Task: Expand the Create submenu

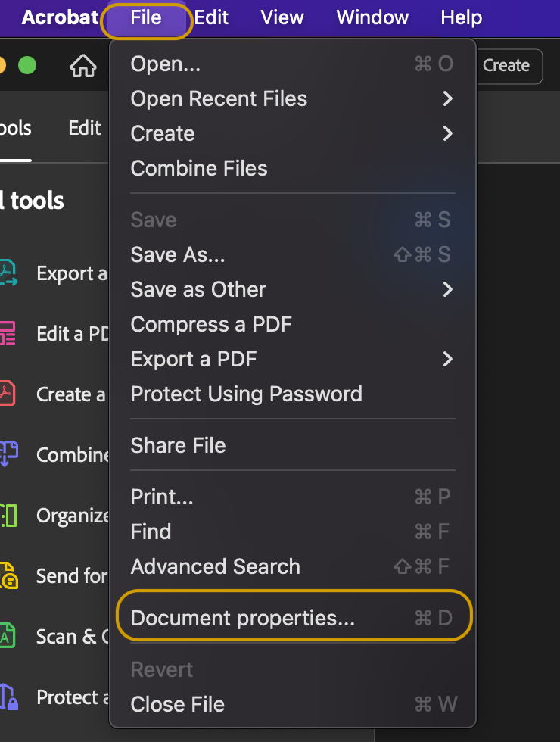Action: 447,134
